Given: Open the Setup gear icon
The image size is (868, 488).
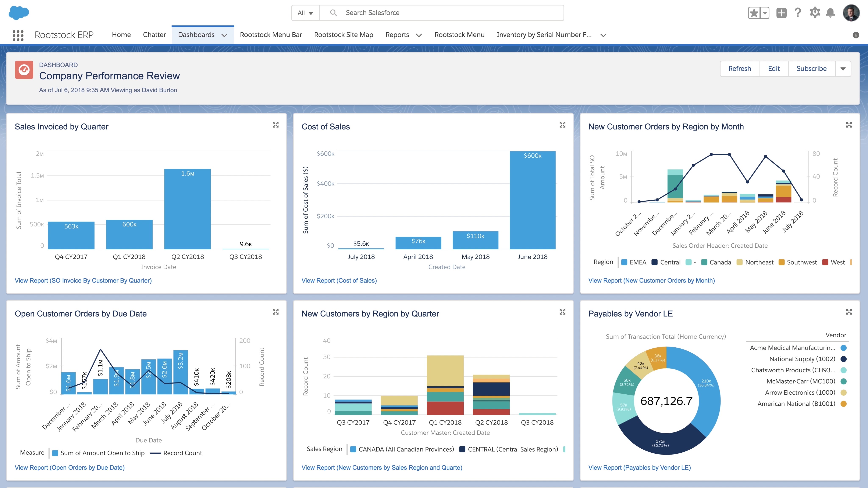Looking at the screenshot, I should (815, 13).
